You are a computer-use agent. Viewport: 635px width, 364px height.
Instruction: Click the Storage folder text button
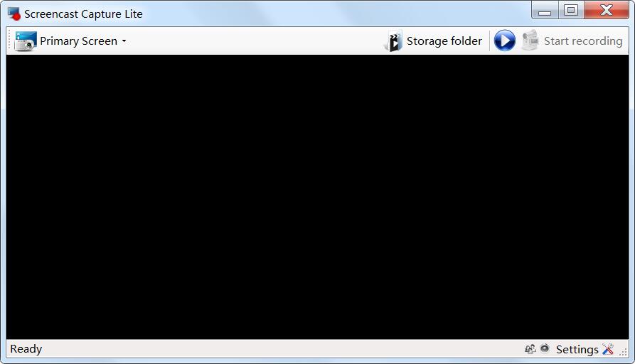(x=444, y=41)
